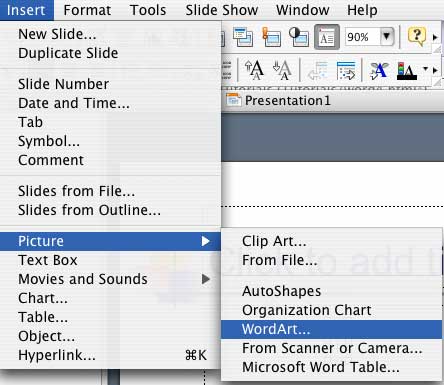Choose AutoShapes in Picture submenu
Viewport: 444px width, 385px height.
click(332, 291)
